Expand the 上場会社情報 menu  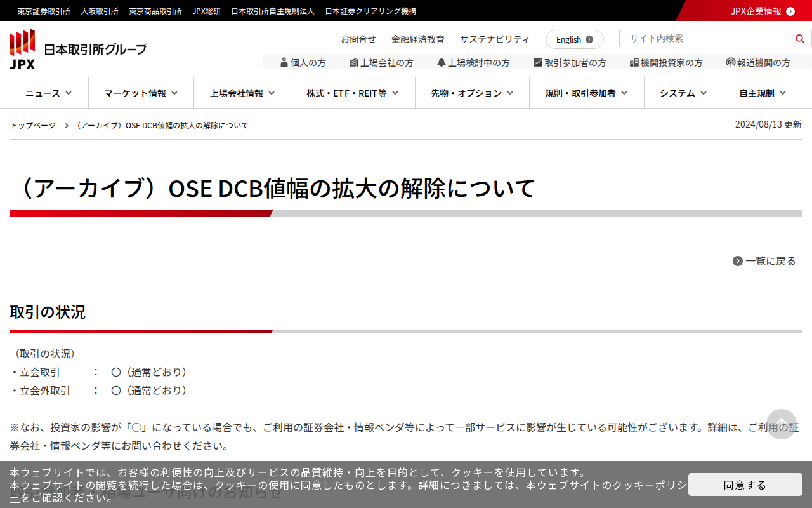click(242, 93)
